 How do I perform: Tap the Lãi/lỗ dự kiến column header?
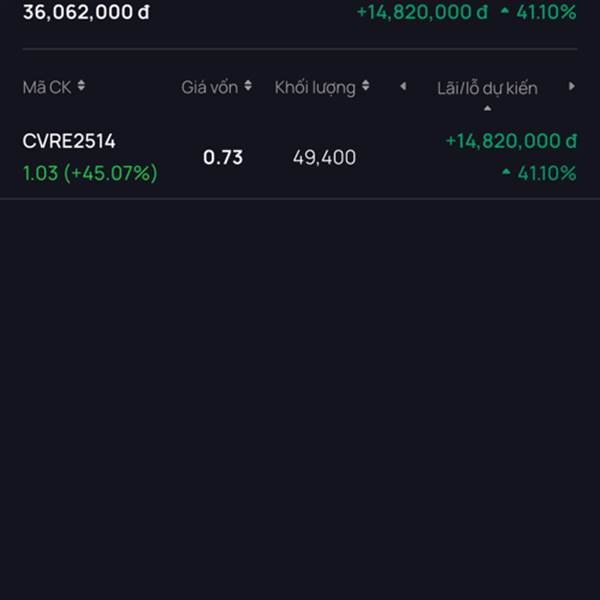tap(487, 88)
